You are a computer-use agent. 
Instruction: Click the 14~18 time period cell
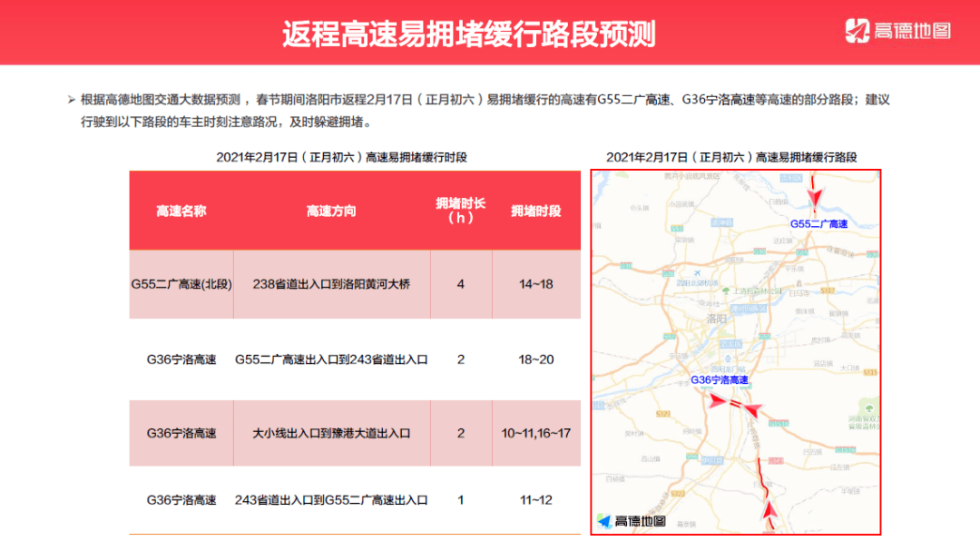point(535,284)
